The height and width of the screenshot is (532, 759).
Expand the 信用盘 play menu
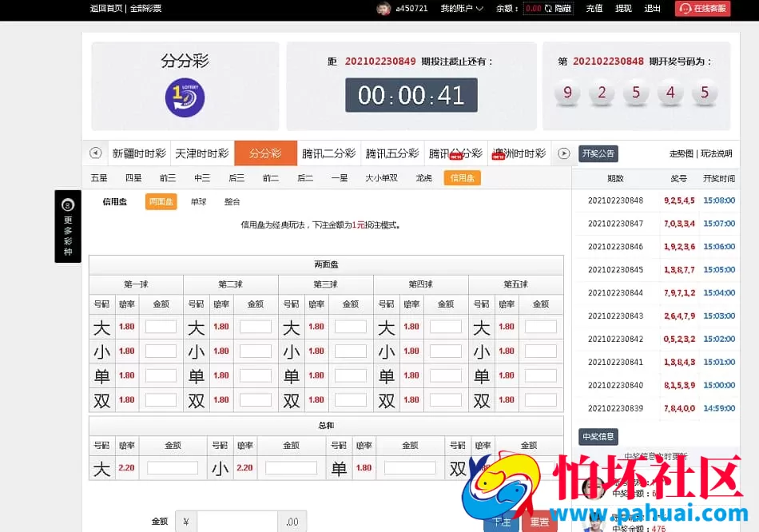(461, 177)
